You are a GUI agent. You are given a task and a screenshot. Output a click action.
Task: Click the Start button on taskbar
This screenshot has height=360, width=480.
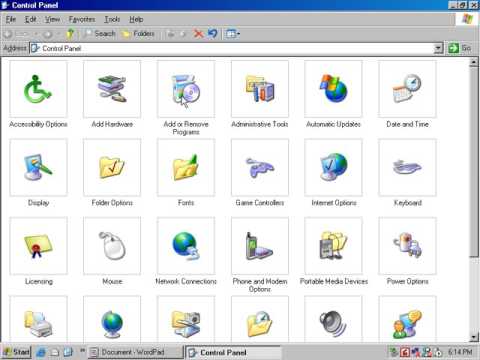(17, 352)
